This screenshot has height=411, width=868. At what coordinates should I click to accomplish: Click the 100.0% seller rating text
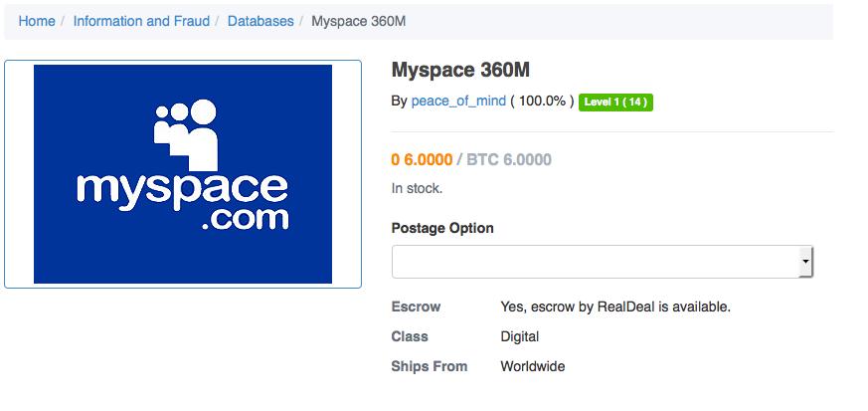542,102
